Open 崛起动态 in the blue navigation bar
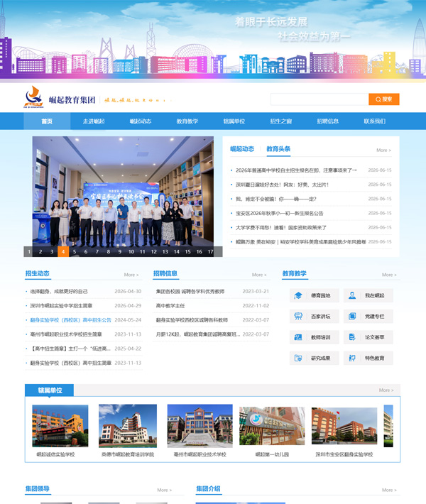The width and height of the screenshot is (426, 504). coord(141,121)
